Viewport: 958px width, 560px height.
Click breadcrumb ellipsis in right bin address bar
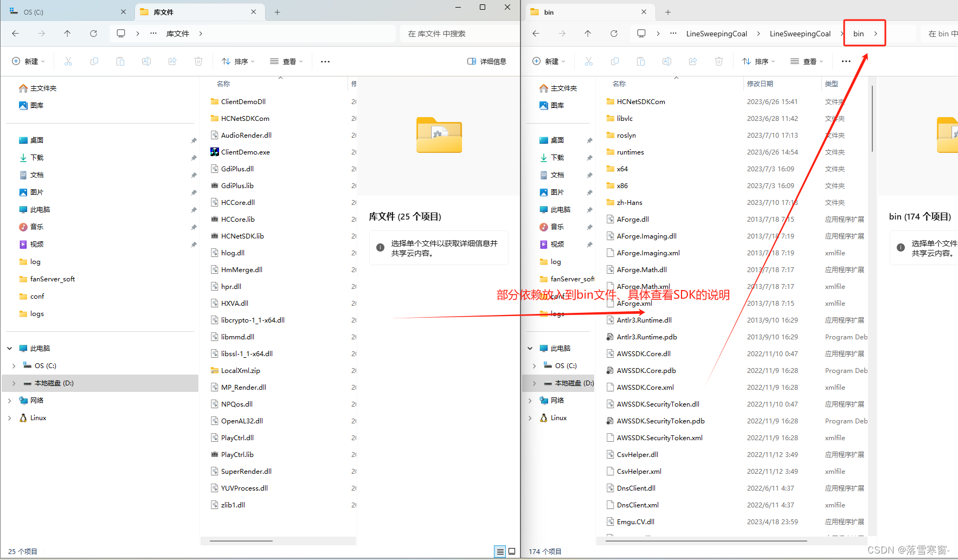point(673,34)
